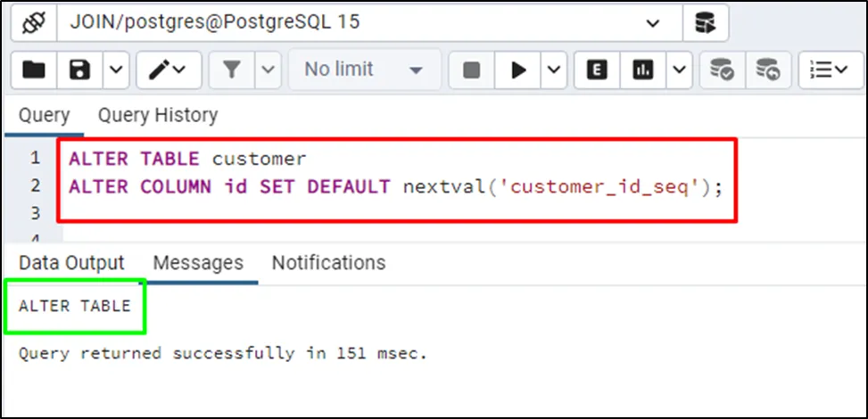Save the query with the floppy disk icon

click(x=80, y=70)
